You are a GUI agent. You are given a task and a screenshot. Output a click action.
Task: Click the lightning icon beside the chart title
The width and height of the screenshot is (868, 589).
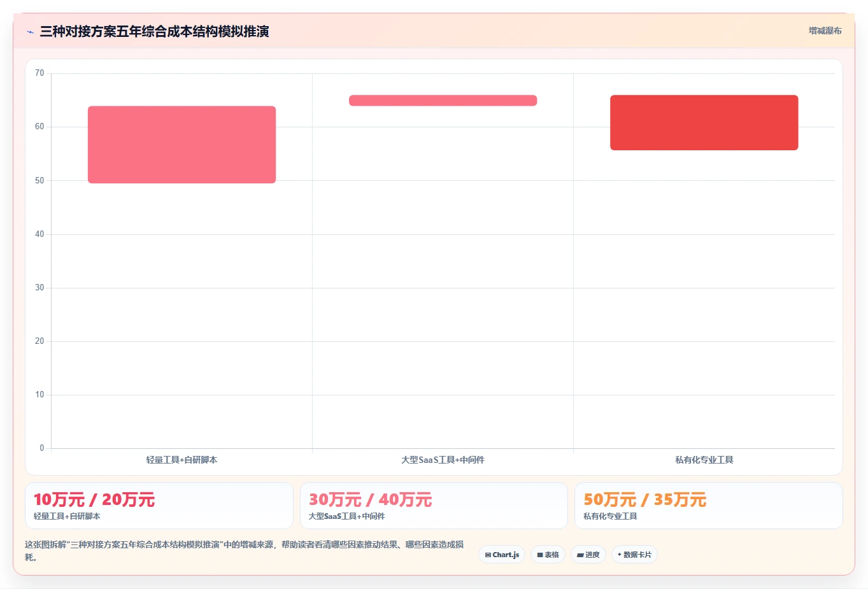(x=30, y=32)
